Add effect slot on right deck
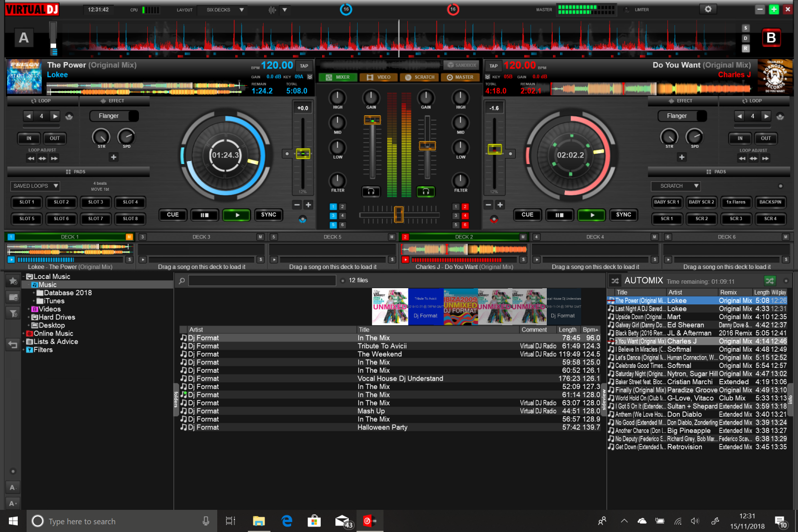The width and height of the screenshot is (798, 532). click(x=682, y=157)
